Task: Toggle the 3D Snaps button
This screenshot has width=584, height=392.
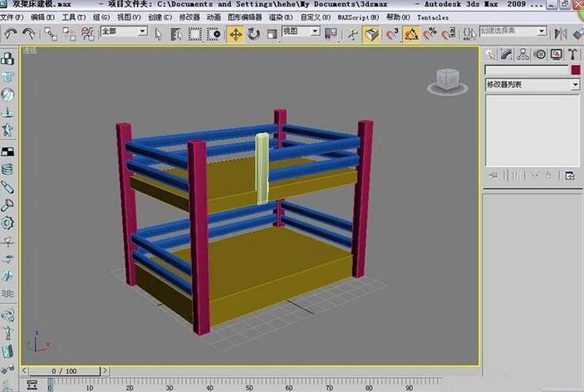Action: pos(392,34)
